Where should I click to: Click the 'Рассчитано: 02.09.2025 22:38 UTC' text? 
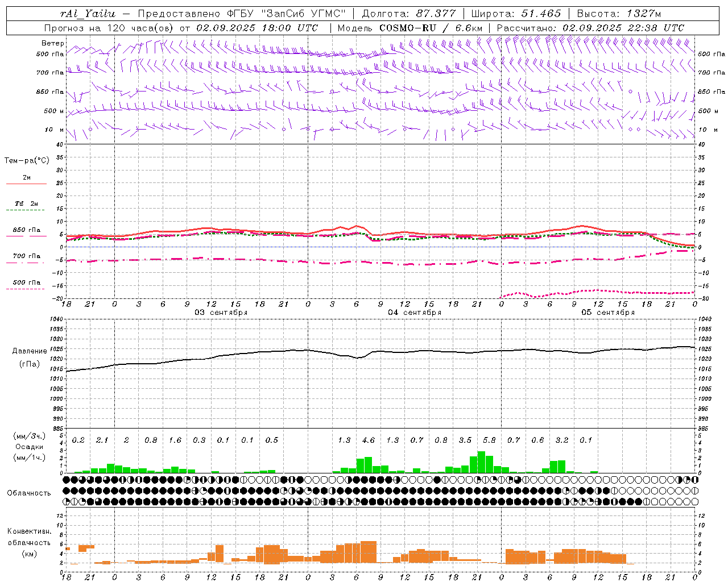(x=590, y=28)
